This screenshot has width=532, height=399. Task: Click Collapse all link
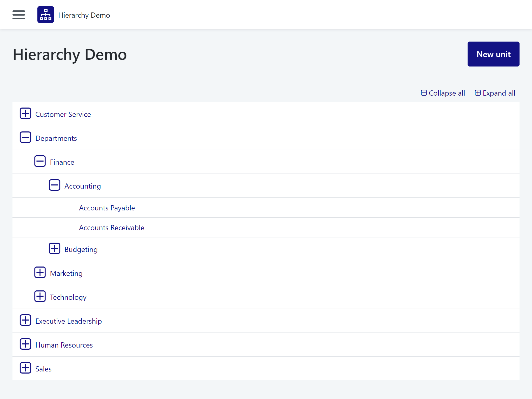(x=443, y=93)
